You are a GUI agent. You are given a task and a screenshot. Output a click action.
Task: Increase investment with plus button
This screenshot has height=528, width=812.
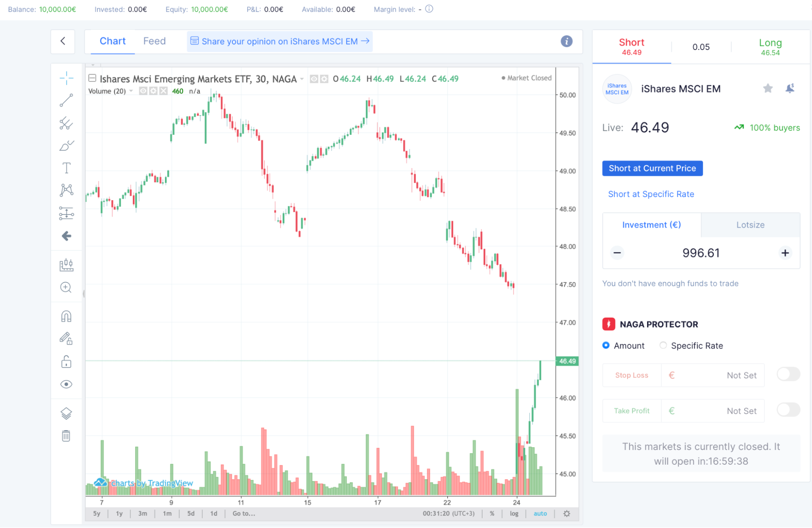(x=785, y=253)
